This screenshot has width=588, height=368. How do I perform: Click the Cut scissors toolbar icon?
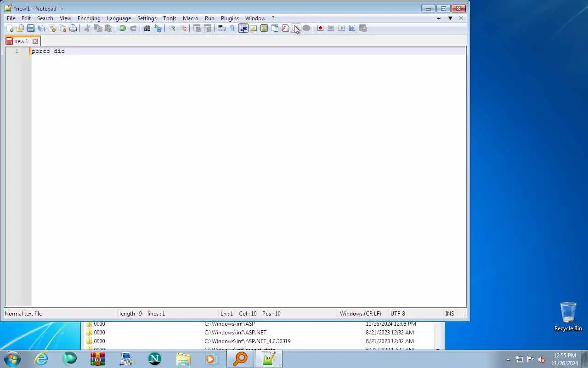coord(87,28)
